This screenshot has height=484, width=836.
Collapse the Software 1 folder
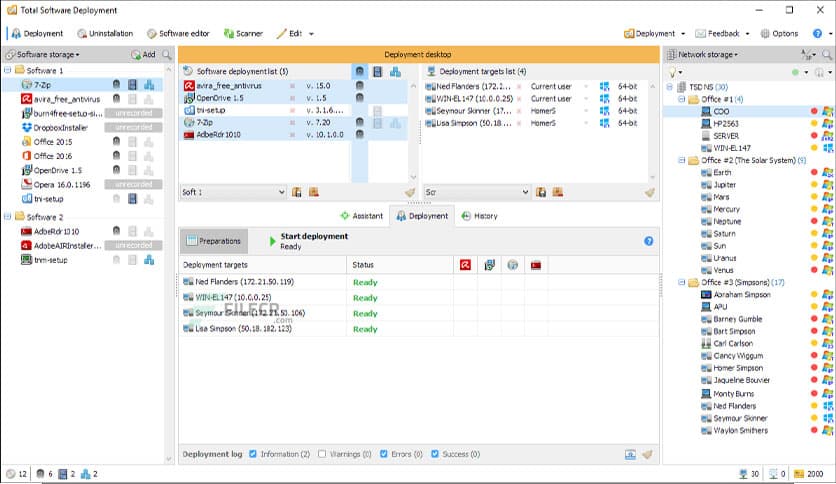tap(7, 70)
